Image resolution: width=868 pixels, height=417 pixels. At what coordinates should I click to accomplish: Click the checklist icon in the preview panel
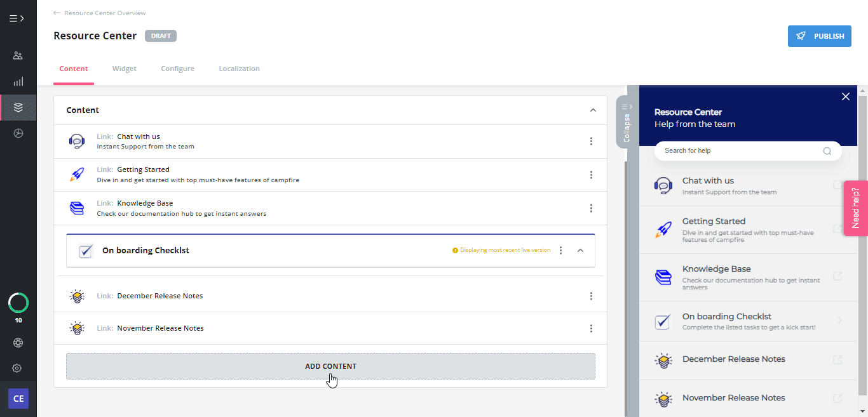pyautogui.click(x=663, y=322)
